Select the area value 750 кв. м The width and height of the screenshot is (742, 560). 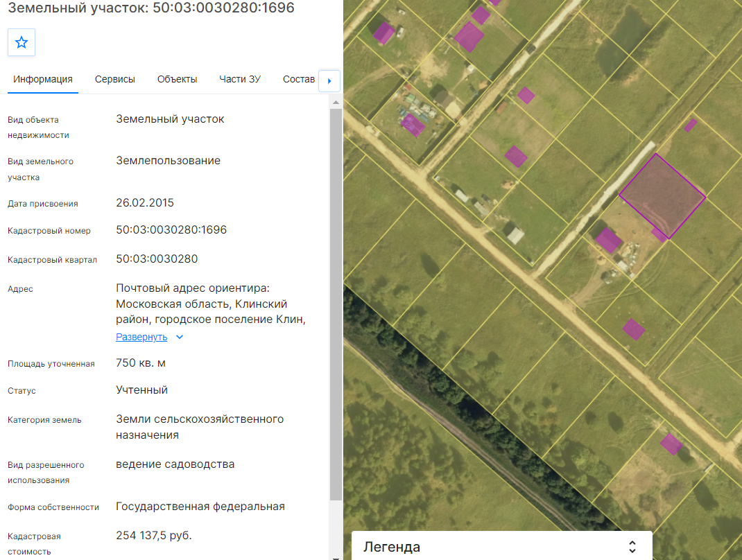141,363
